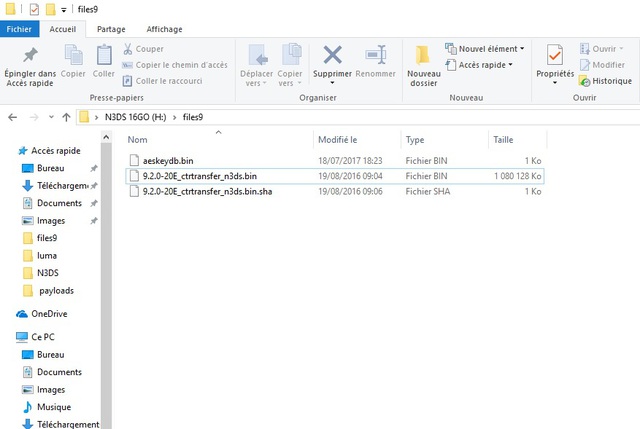Switch to the Partage tab
The height and width of the screenshot is (429, 640).
(111, 29)
